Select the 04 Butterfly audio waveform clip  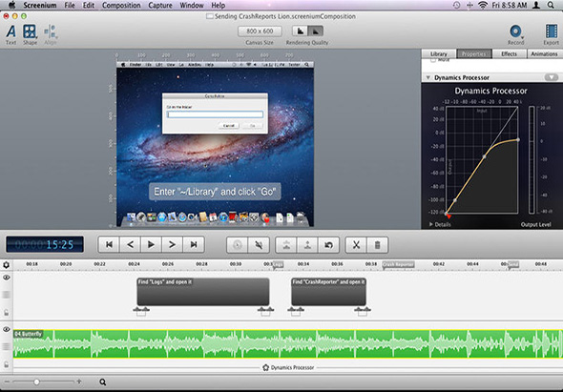pos(287,344)
